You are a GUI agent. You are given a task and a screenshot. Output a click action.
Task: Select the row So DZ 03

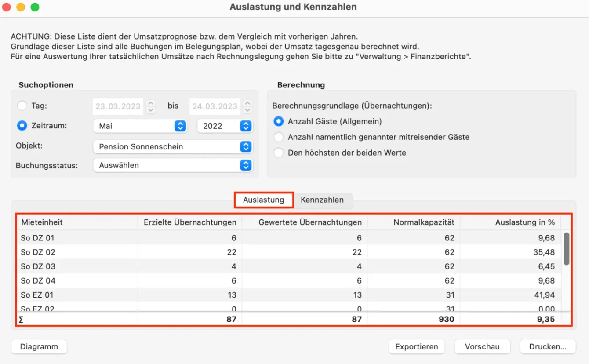[x=289, y=266]
